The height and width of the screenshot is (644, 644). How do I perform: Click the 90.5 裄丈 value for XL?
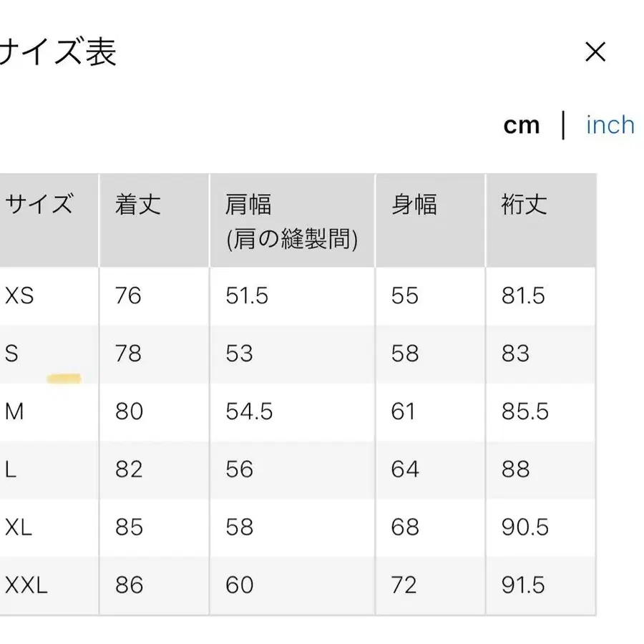click(524, 527)
